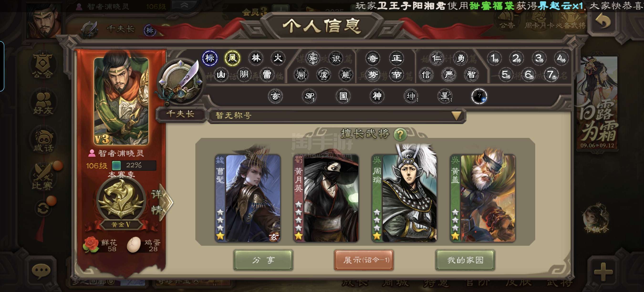
Task: Select the 国 general category badge
Action: (x=343, y=96)
